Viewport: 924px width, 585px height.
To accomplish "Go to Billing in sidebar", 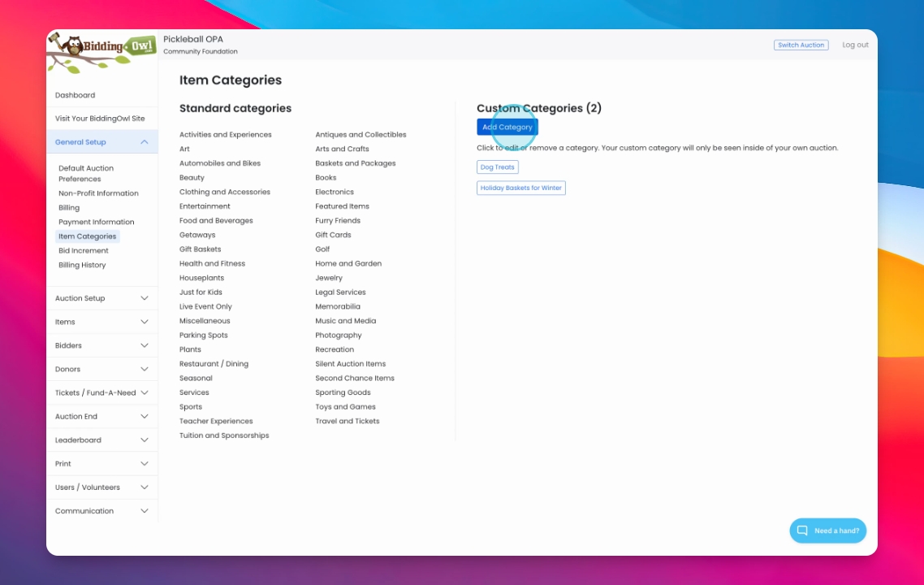I will click(x=69, y=207).
